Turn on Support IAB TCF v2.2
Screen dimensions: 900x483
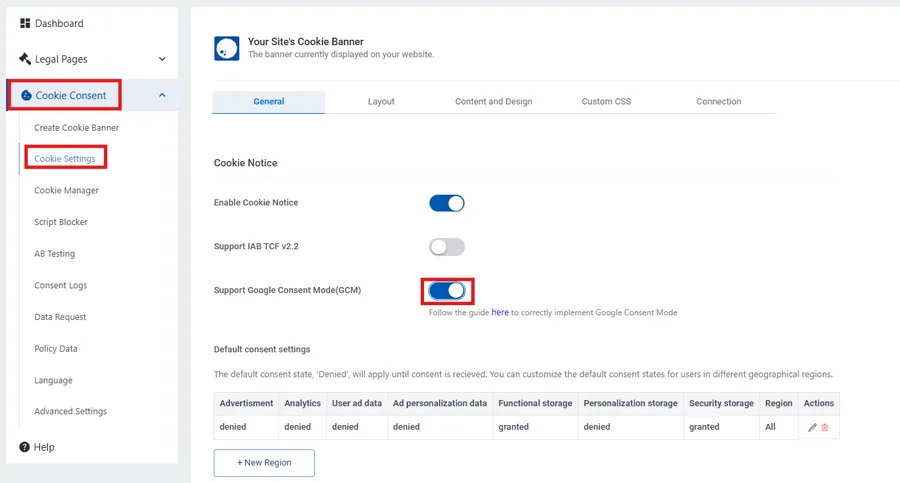click(x=447, y=247)
